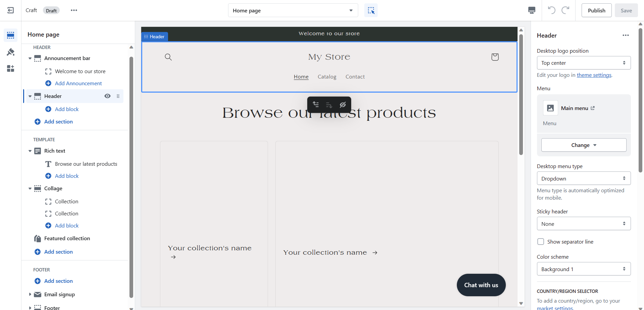Open the Home page template dropdown

[x=293, y=10]
